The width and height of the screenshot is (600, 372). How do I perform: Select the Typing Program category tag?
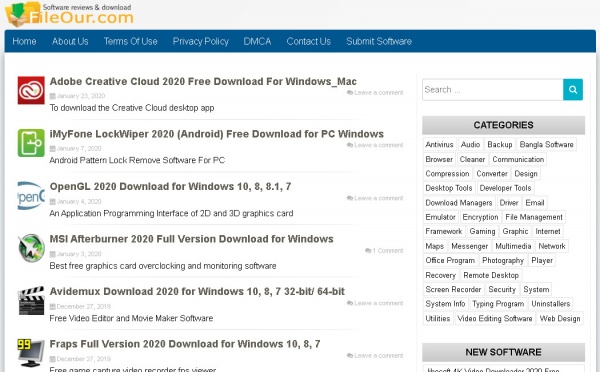tap(498, 303)
